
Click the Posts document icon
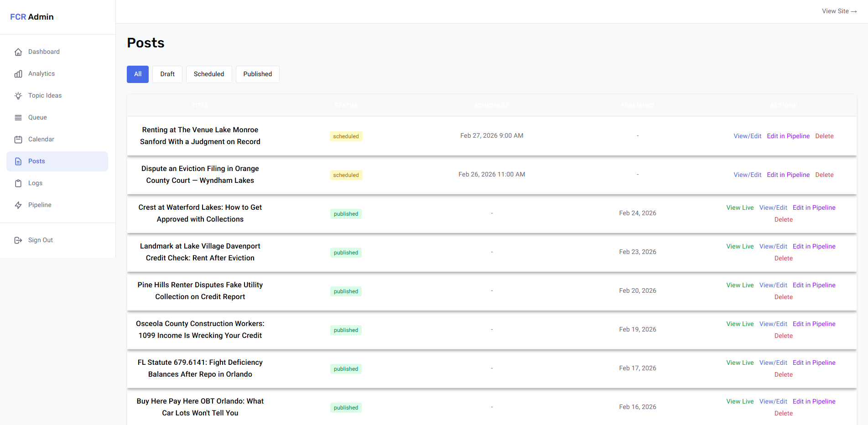(x=18, y=161)
